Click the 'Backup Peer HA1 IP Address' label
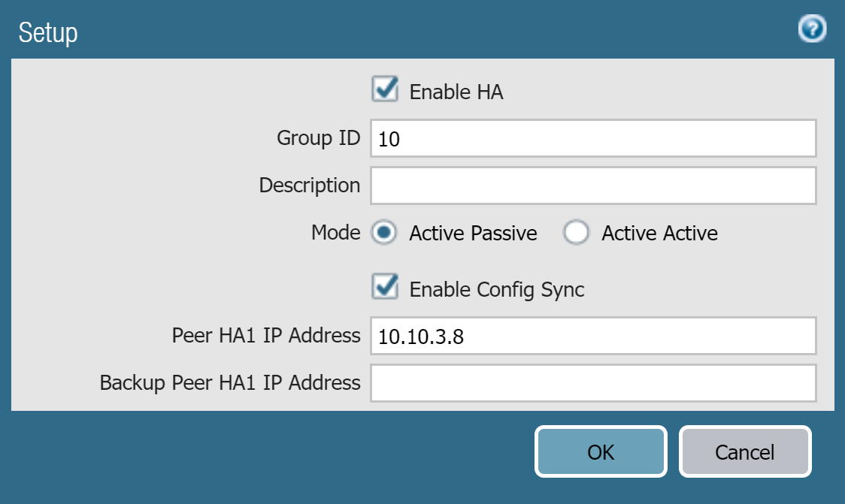 [x=230, y=383]
